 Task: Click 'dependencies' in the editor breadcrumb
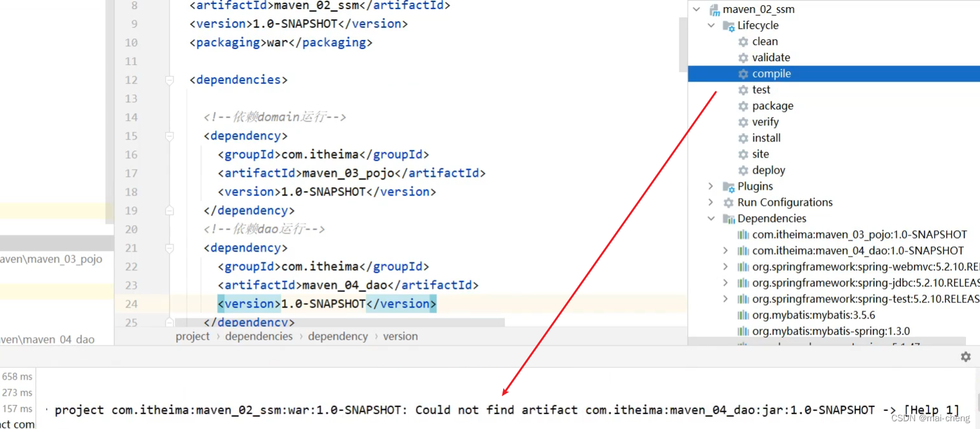[x=259, y=336]
